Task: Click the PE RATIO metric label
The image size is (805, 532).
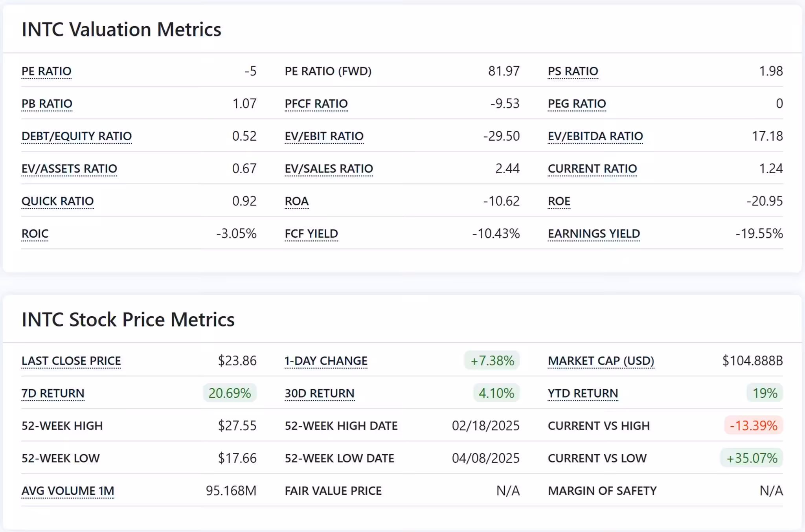Action: tap(46, 71)
